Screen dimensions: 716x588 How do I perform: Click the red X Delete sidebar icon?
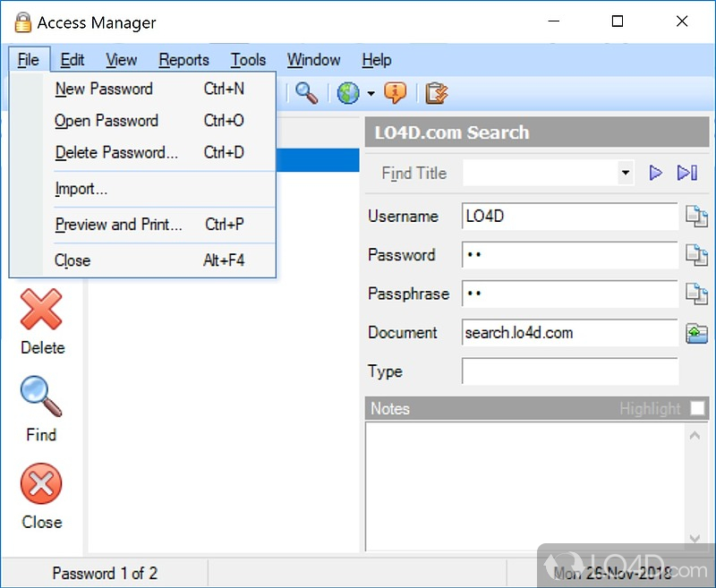click(41, 309)
